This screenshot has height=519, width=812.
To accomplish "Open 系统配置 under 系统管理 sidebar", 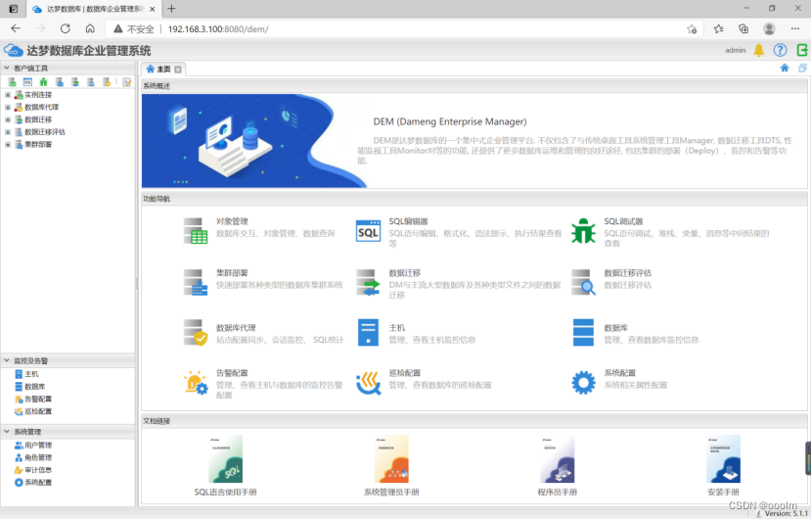I will (38, 482).
